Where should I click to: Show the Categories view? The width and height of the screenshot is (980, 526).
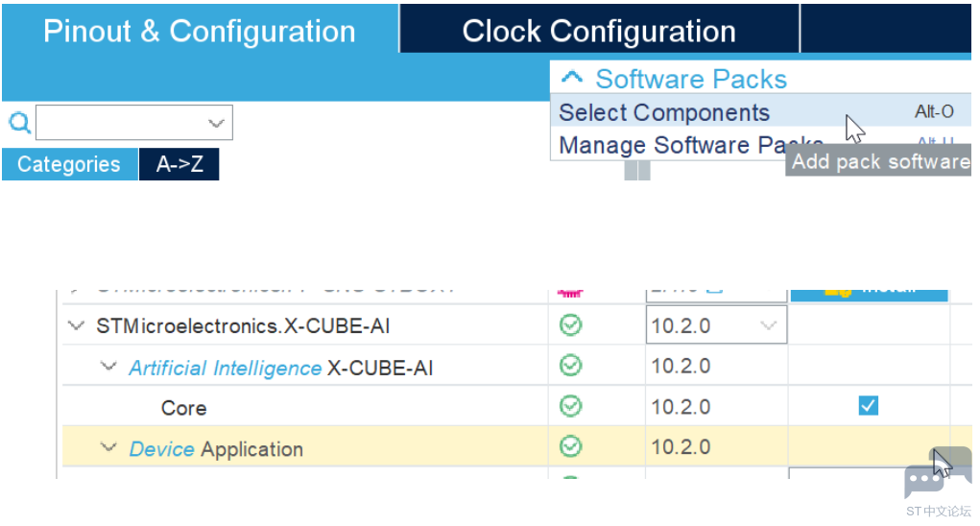pyautogui.click(x=69, y=164)
